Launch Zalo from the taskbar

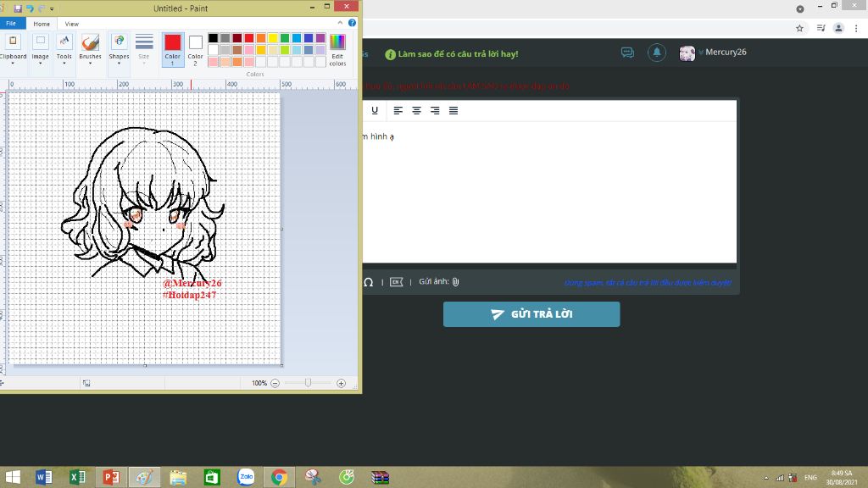[x=246, y=477]
